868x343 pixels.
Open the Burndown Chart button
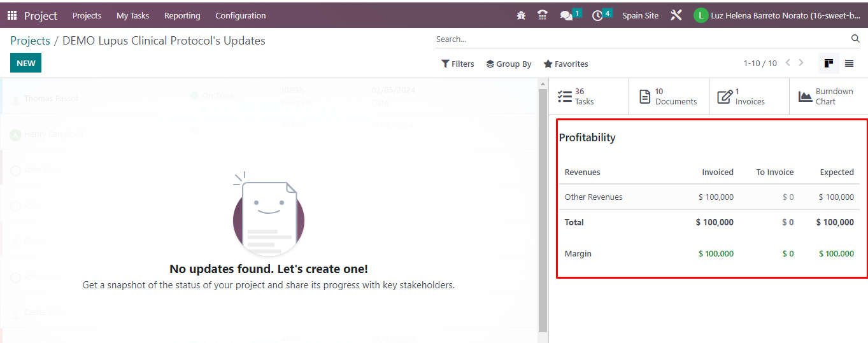point(829,97)
